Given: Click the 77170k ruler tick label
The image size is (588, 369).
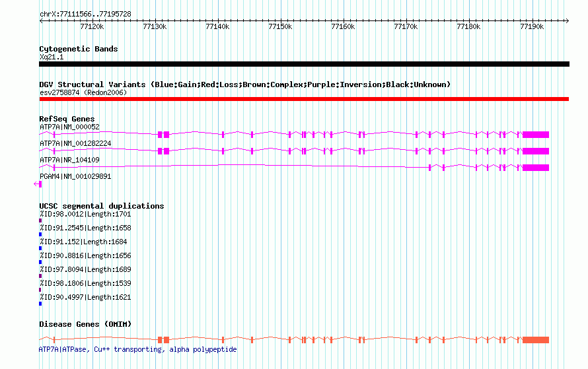Looking at the screenshot, I should (406, 26).
